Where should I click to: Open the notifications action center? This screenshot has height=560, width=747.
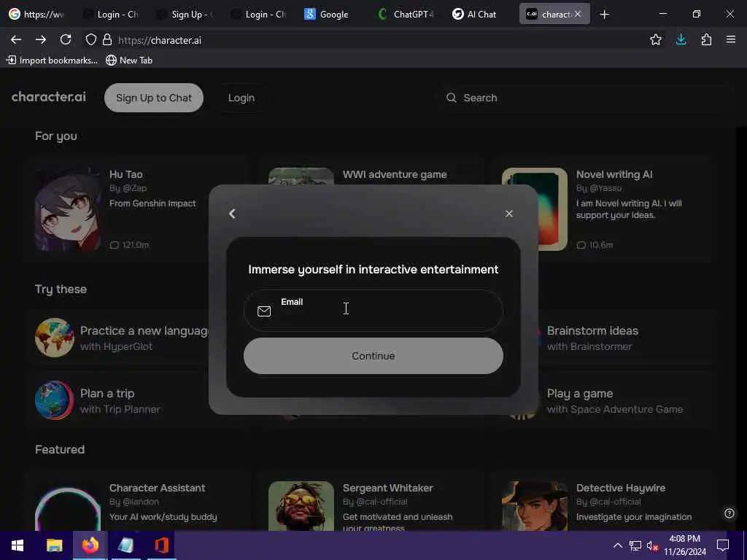722,545
